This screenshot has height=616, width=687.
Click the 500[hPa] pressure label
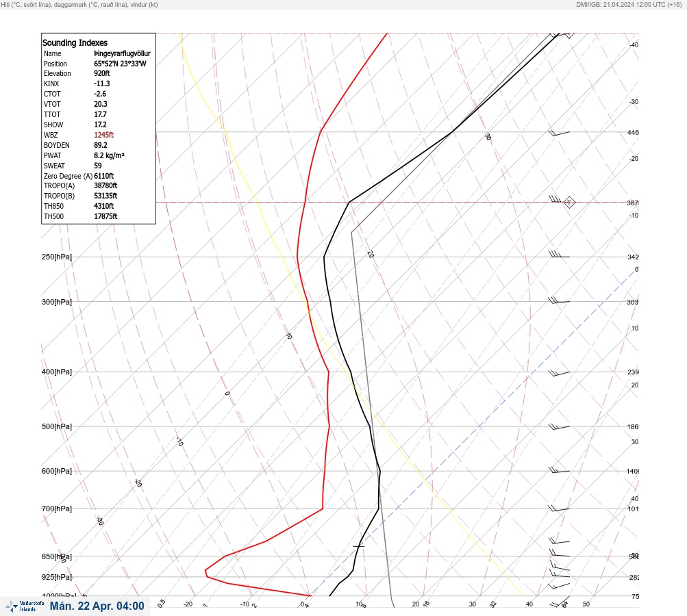[57, 426]
